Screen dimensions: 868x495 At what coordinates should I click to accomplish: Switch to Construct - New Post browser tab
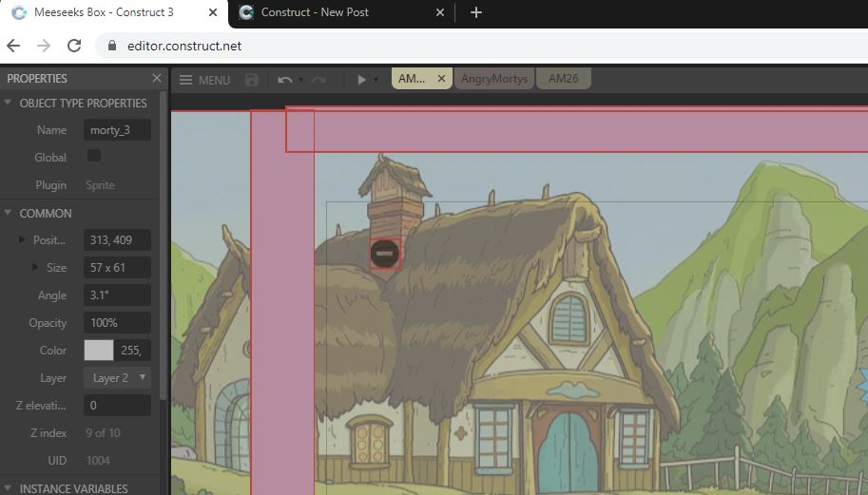[x=315, y=12]
